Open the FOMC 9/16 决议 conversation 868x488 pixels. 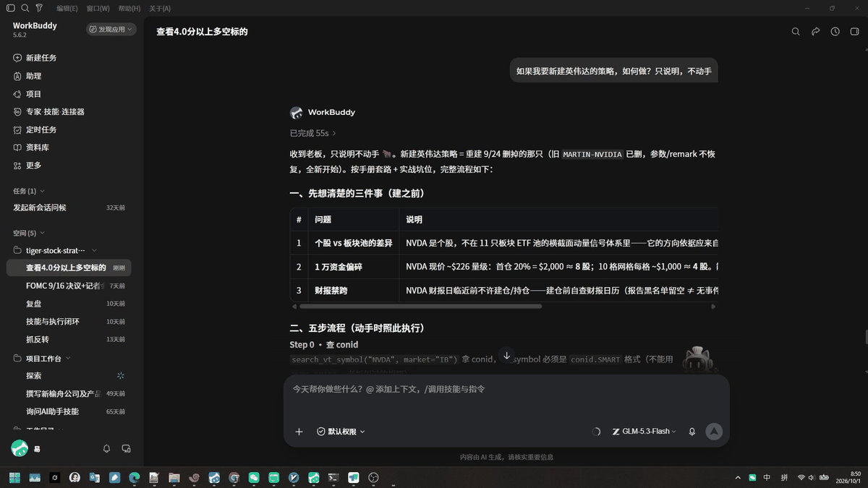69,286
